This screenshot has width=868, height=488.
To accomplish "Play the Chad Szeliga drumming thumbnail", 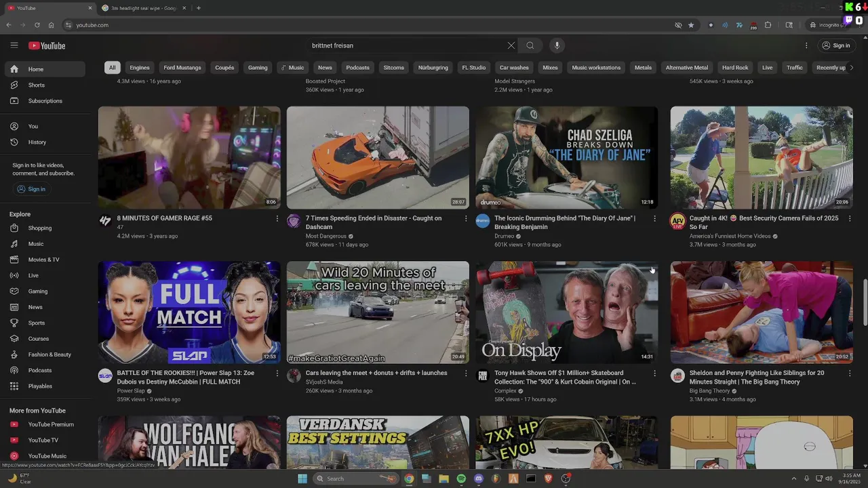I will 566,157.
